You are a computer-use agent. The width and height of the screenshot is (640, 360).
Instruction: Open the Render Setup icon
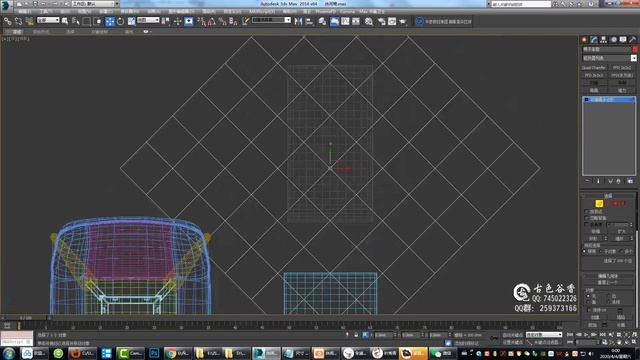click(x=381, y=21)
